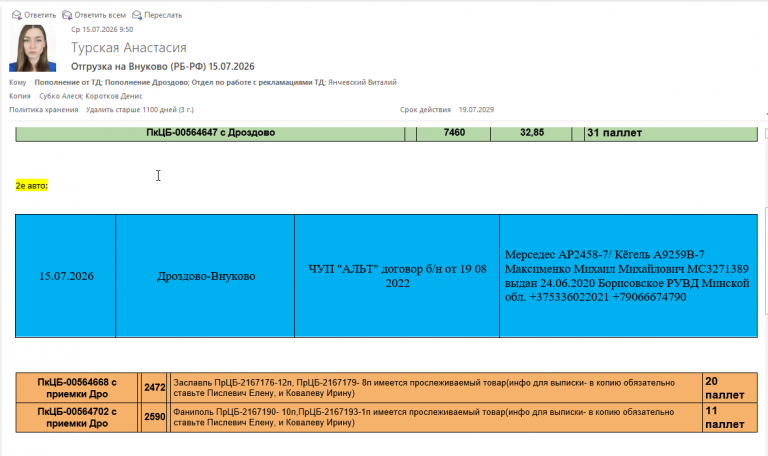Click Фаниполь ПрЦБ-2167190-10п description cell
This screenshot has width=768, height=456.
436,417
